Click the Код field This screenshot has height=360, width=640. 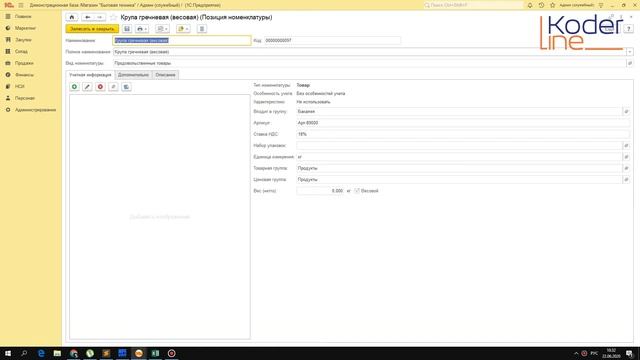click(332, 40)
